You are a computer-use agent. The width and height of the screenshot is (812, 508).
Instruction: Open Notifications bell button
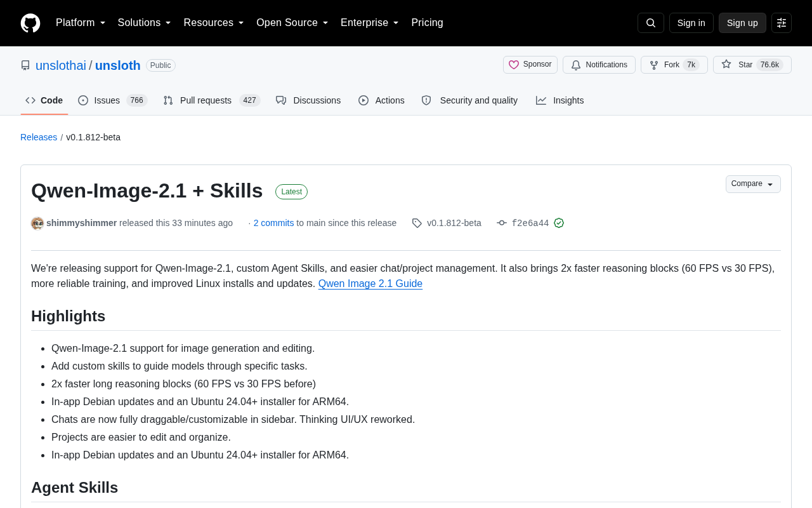pyautogui.click(x=599, y=65)
